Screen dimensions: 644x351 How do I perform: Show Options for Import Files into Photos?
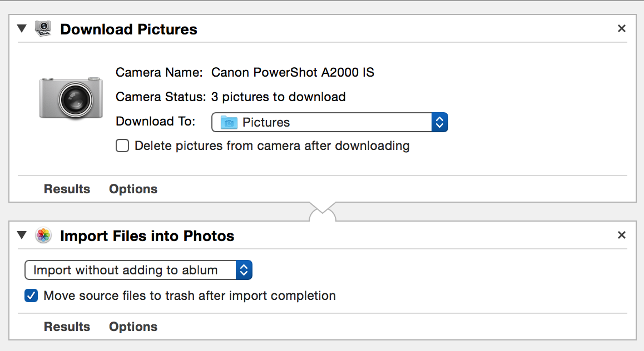(133, 327)
